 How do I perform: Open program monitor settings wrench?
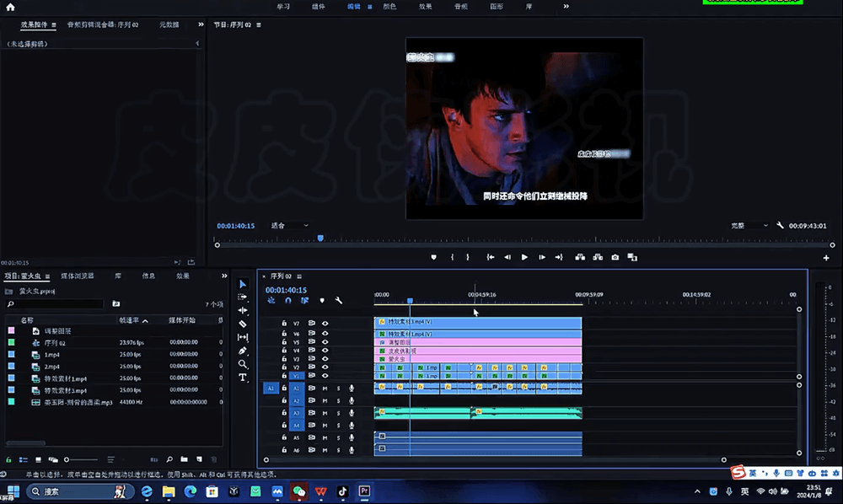(780, 226)
